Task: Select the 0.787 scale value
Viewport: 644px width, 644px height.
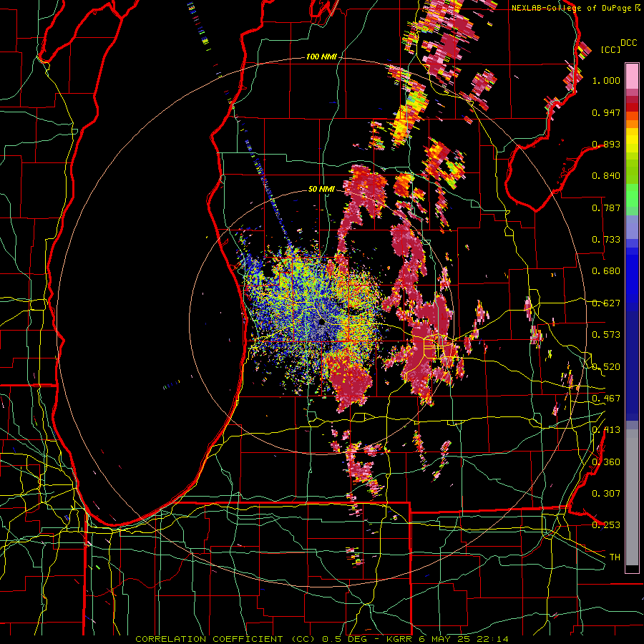Action: pos(606,208)
